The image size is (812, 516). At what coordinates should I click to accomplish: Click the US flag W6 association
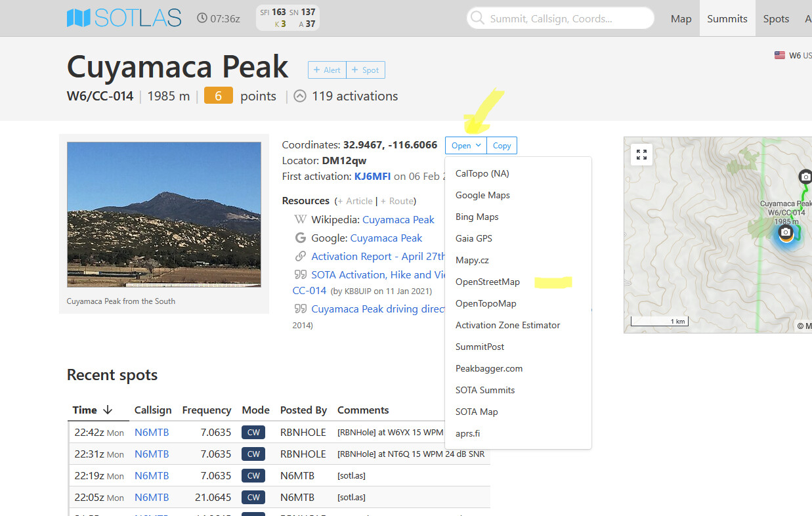point(779,55)
